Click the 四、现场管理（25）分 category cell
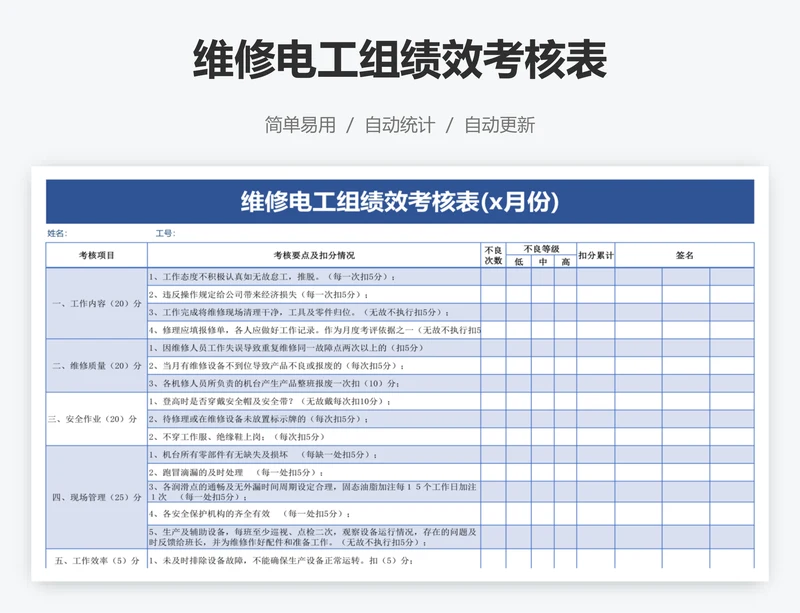The image size is (800, 613). pos(97,496)
